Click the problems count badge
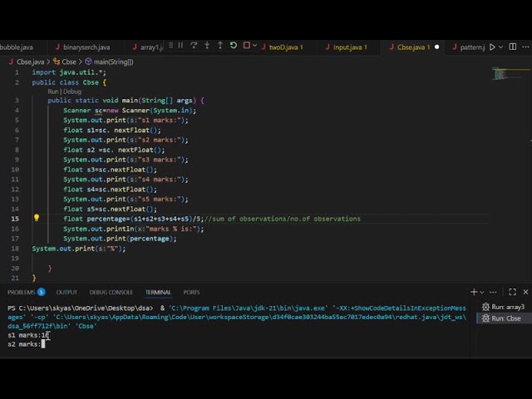Screen dimensions: 532x399 point(42,292)
